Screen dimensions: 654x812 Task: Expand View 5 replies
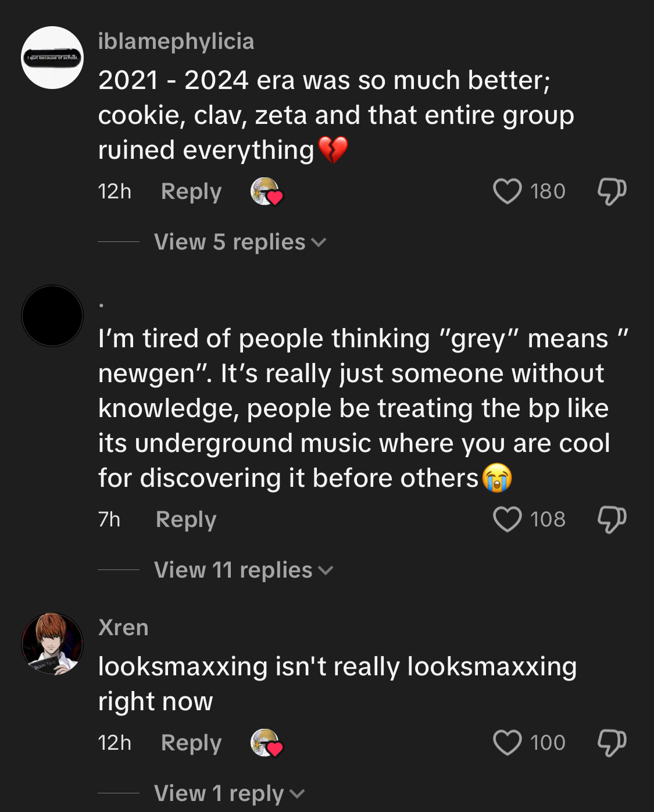pyautogui.click(x=240, y=242)
